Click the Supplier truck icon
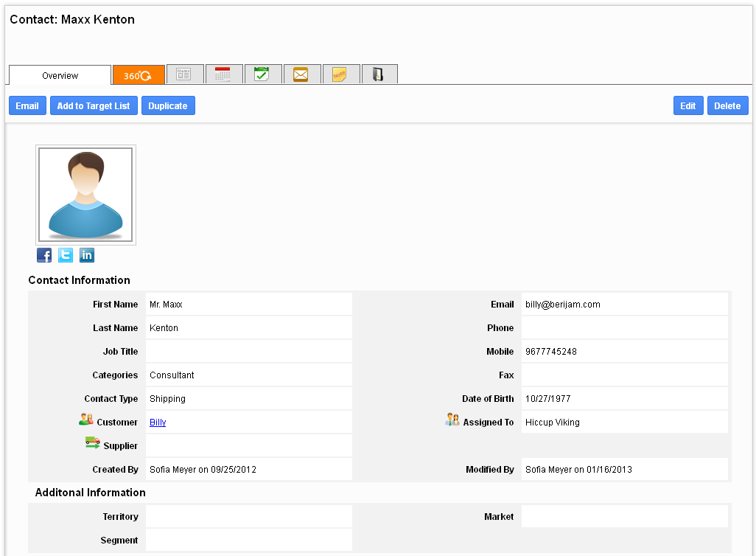Viewport: 756px width, 556px height. coord(93,443)
